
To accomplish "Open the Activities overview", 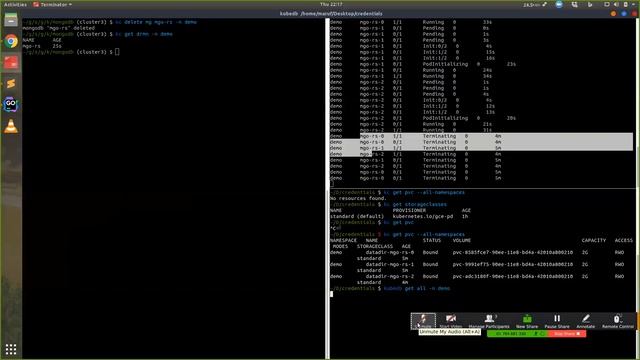I will click(x=16, y=4).
